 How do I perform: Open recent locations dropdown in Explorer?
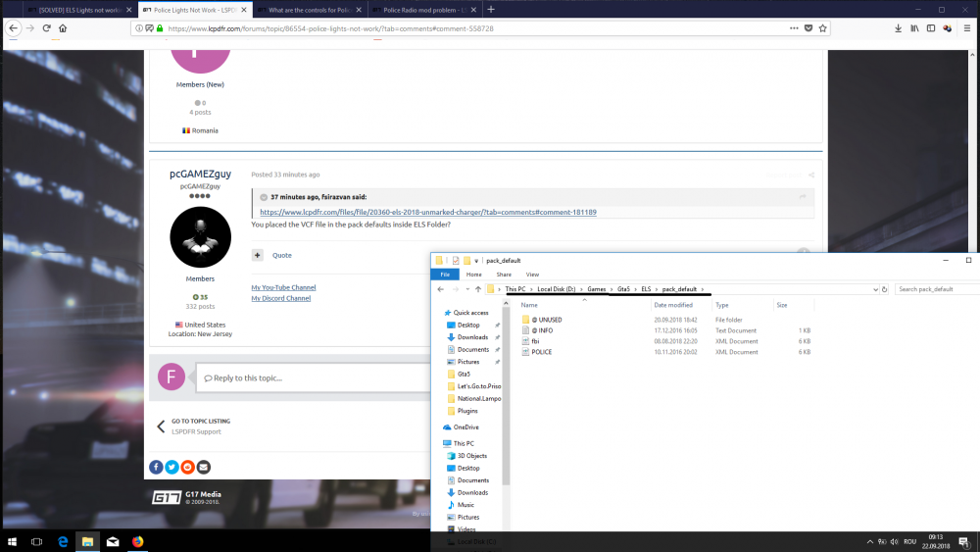pyautogui.click(x=467, y=289)
